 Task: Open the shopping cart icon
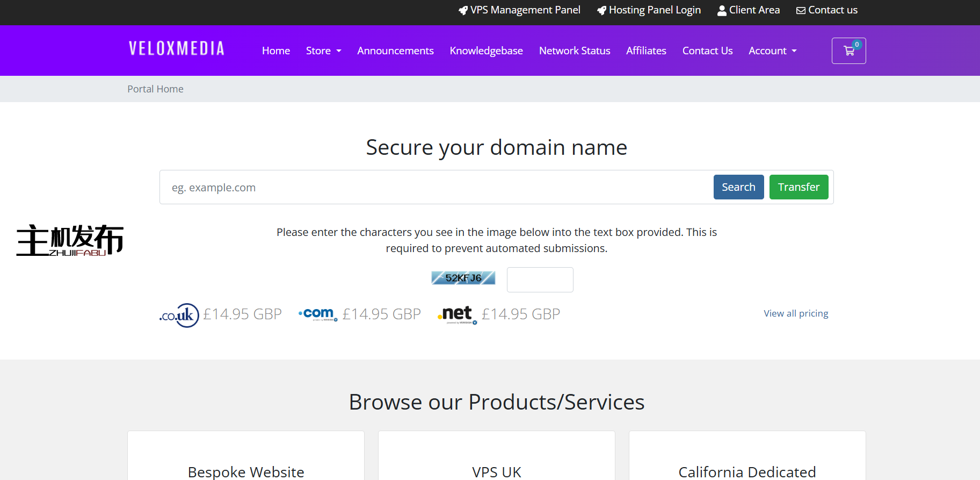(848, 51)
